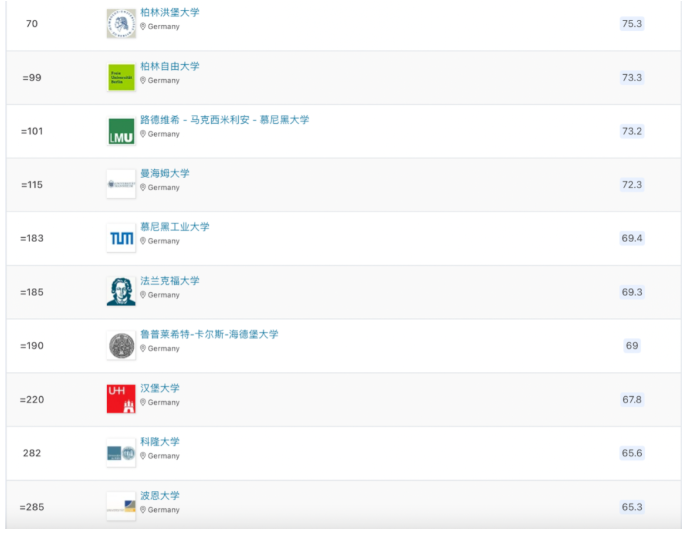The height and width of the screenshot is (534, 689).
Task: Open the 慕尼黑工业大学 university link
Action: (175, 227)
